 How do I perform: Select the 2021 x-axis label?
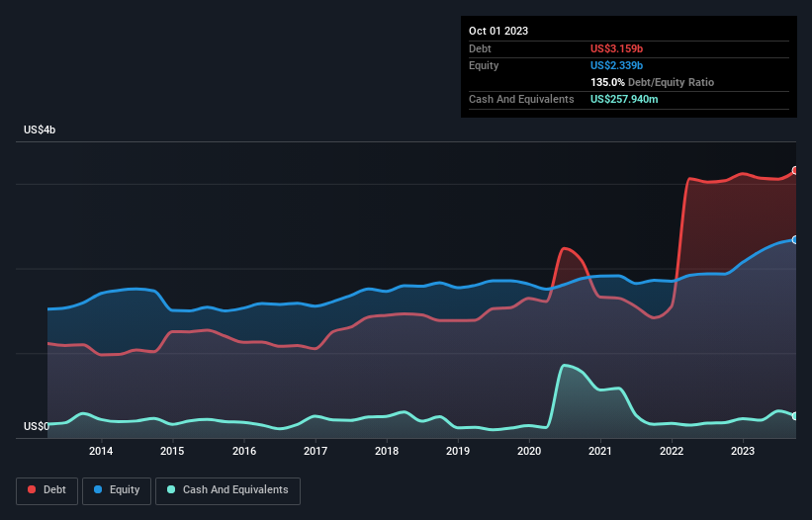coord(600,451)
